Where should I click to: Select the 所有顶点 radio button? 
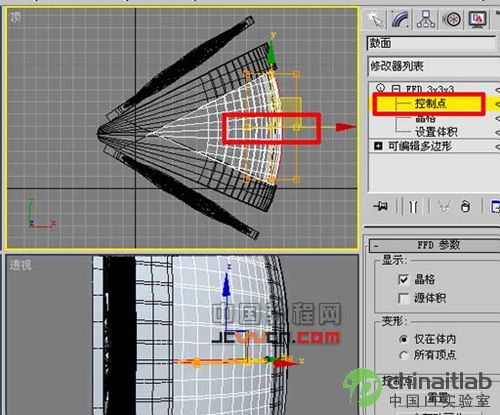click(x=403, y=355)
